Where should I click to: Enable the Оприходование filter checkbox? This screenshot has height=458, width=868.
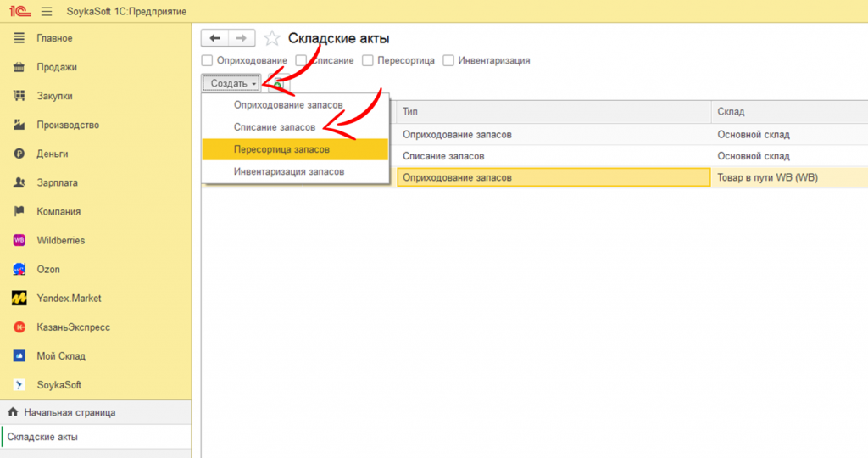[207, 60]
